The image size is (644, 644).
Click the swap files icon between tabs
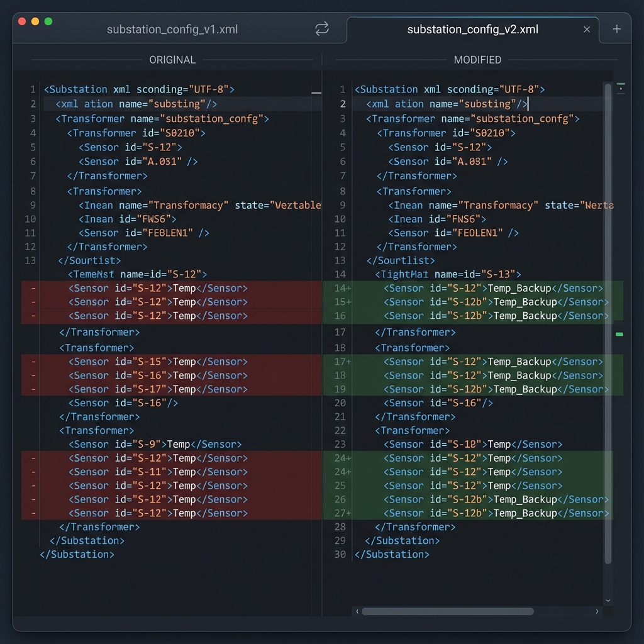click(x=322, y=29)
